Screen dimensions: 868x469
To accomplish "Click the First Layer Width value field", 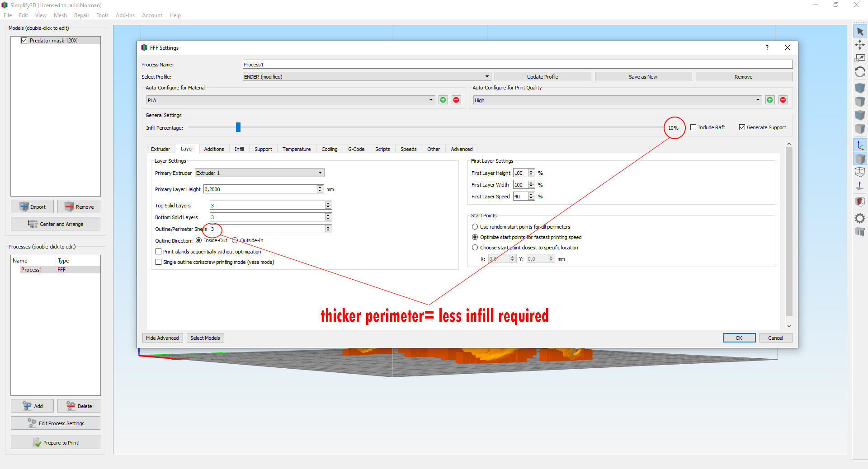I will point(520,185).
